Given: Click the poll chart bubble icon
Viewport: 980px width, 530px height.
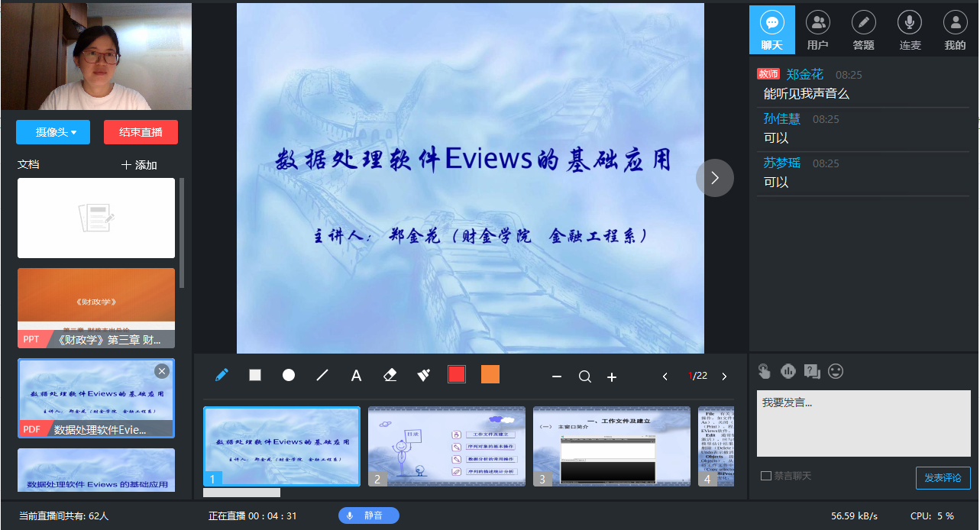Looking at the screenshot, I should coord(788,371).
